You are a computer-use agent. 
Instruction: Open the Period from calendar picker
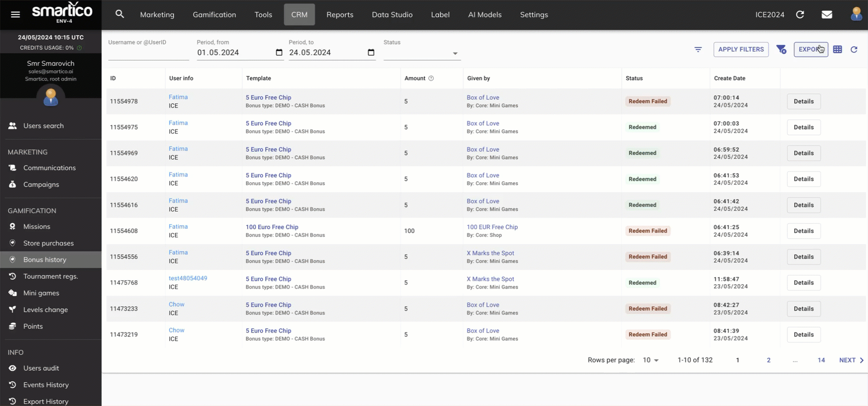279,52
